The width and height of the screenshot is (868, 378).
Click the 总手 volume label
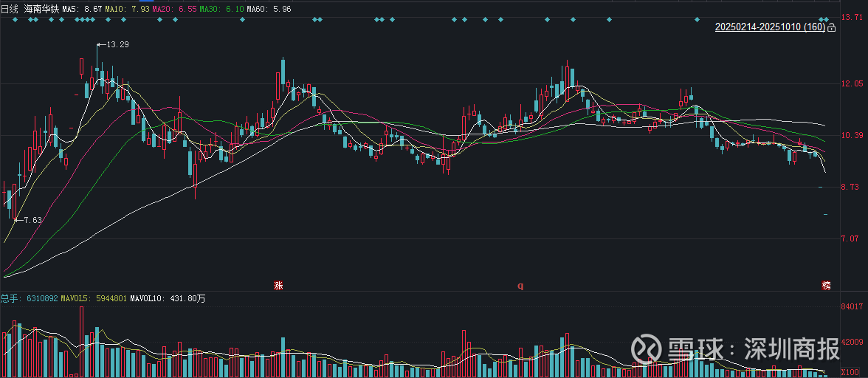pyautogui.click(x=10, y=299)
